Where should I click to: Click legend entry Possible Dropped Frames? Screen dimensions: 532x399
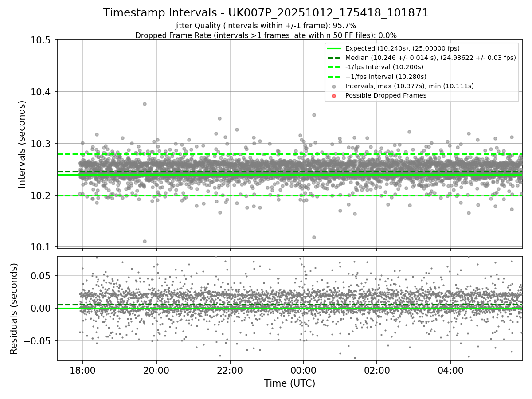386,95
